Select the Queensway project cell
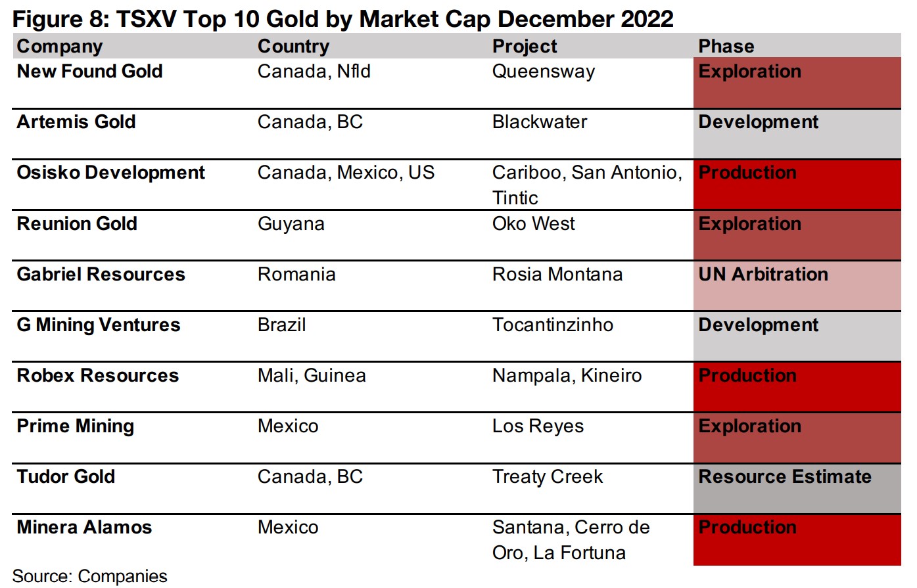This screenshot has height=588, width=917. point(544,72)
